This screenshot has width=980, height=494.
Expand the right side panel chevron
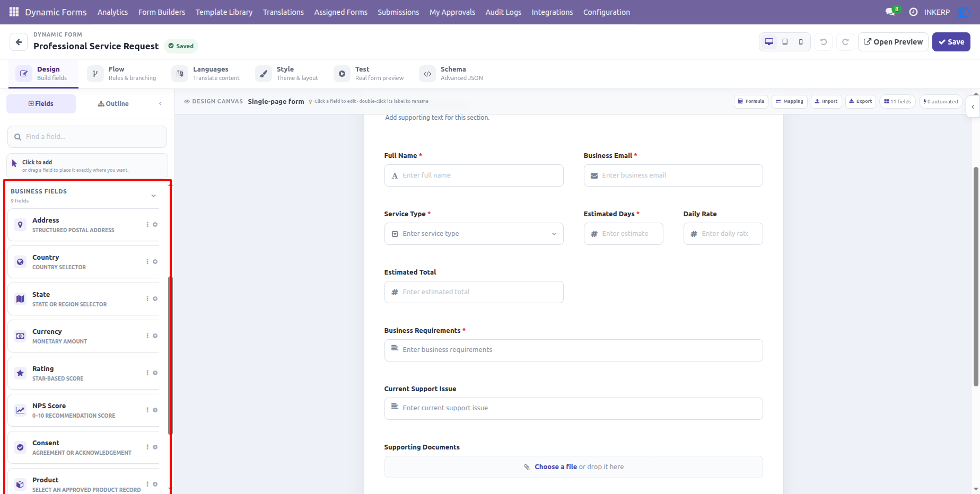coord(973,107)
